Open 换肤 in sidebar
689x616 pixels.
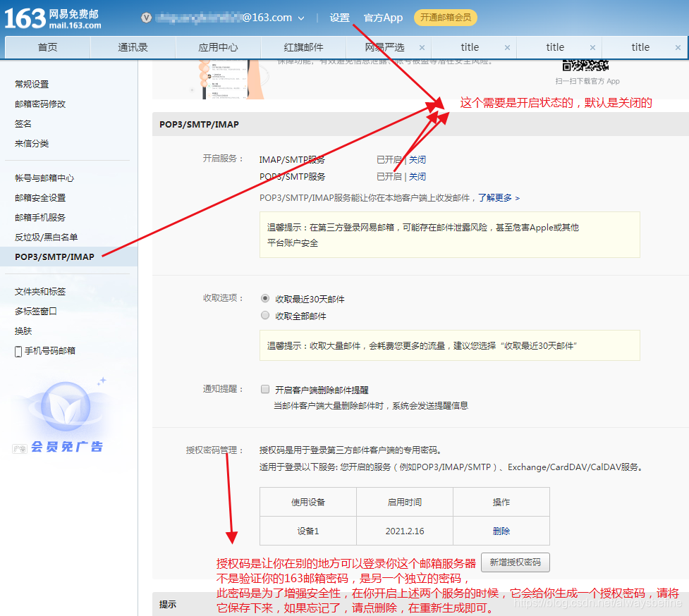23,331
